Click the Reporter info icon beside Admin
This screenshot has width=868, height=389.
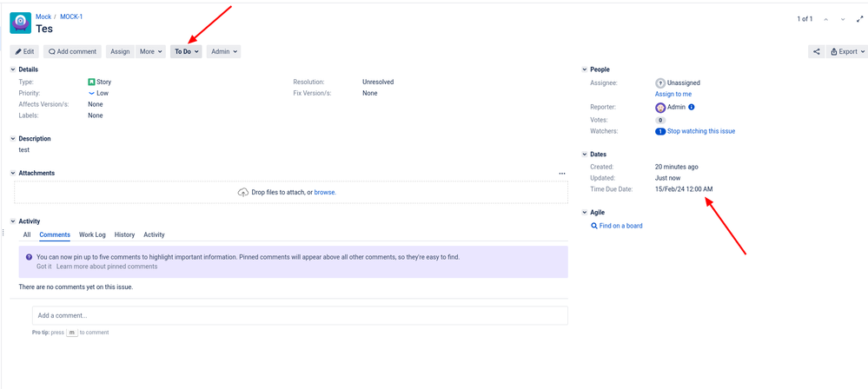coord(692,107)
